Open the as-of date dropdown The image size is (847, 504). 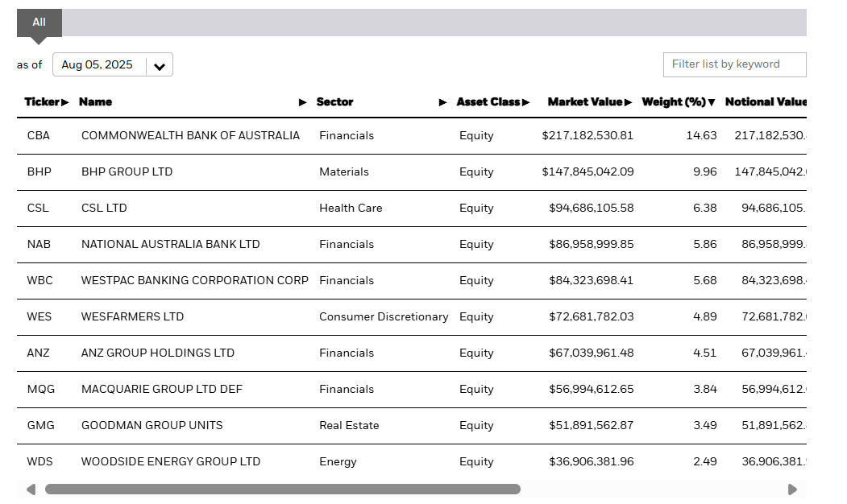point(98,65)
